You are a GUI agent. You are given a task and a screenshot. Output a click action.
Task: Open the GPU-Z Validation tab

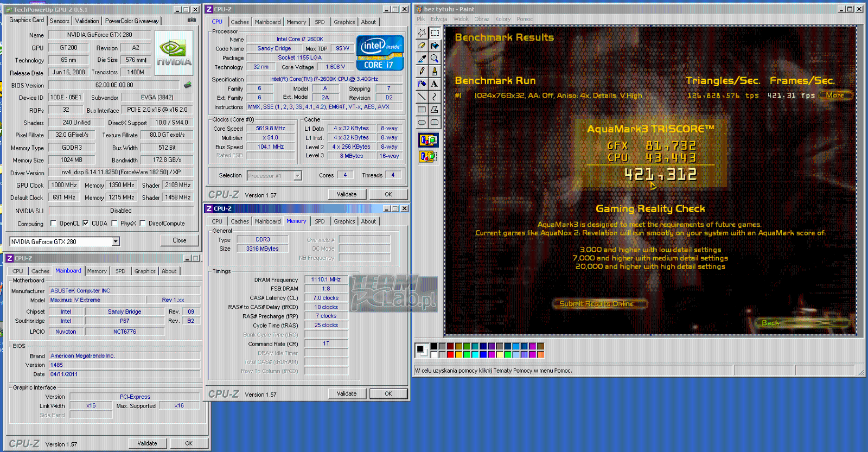click(x=87, y=21)
